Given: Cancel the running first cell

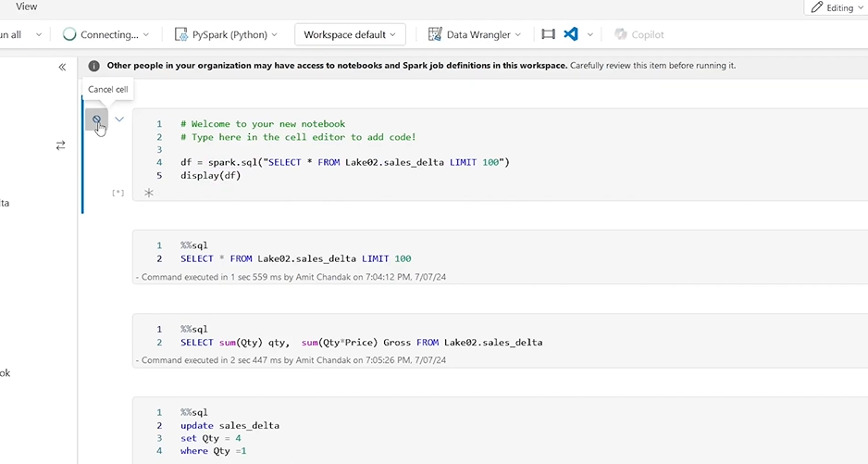Looking at the screenshot, I should 97,119.
